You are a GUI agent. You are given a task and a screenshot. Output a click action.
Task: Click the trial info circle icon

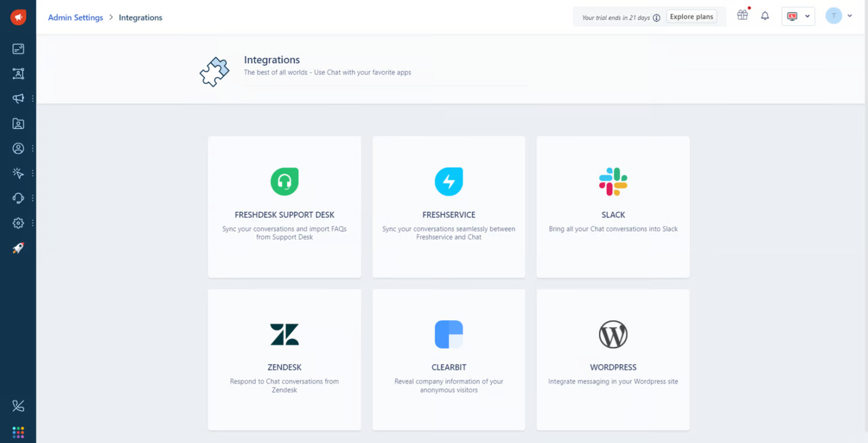click(657, 18)
